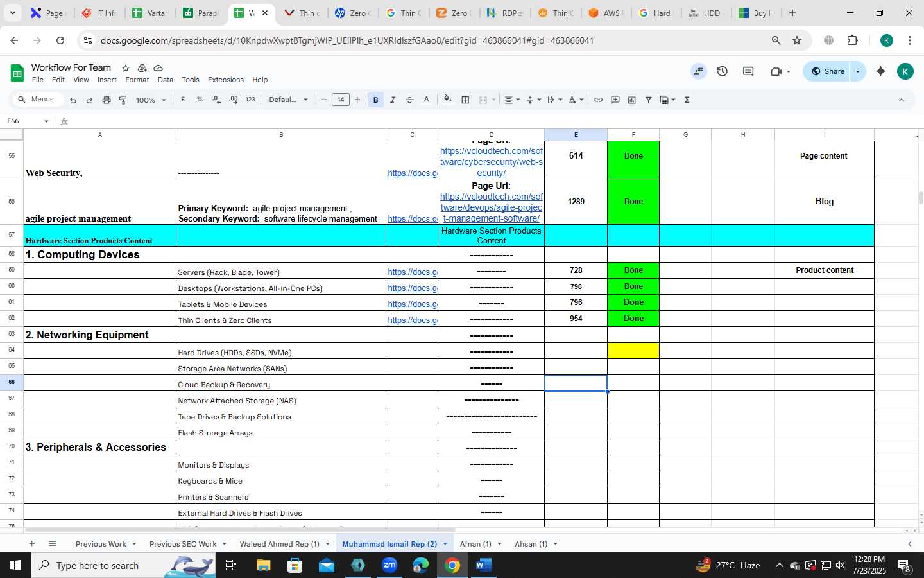Image resolution: width=924 pixels, height=578 pixels.
Task: Open the File menu
Action: coord(38,80)
